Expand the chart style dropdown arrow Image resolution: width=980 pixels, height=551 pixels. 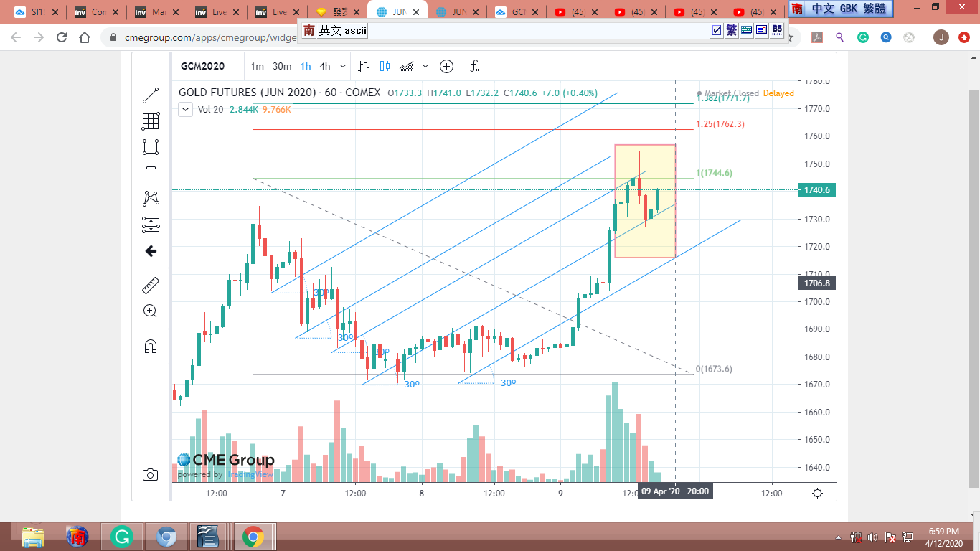point(426,67)
